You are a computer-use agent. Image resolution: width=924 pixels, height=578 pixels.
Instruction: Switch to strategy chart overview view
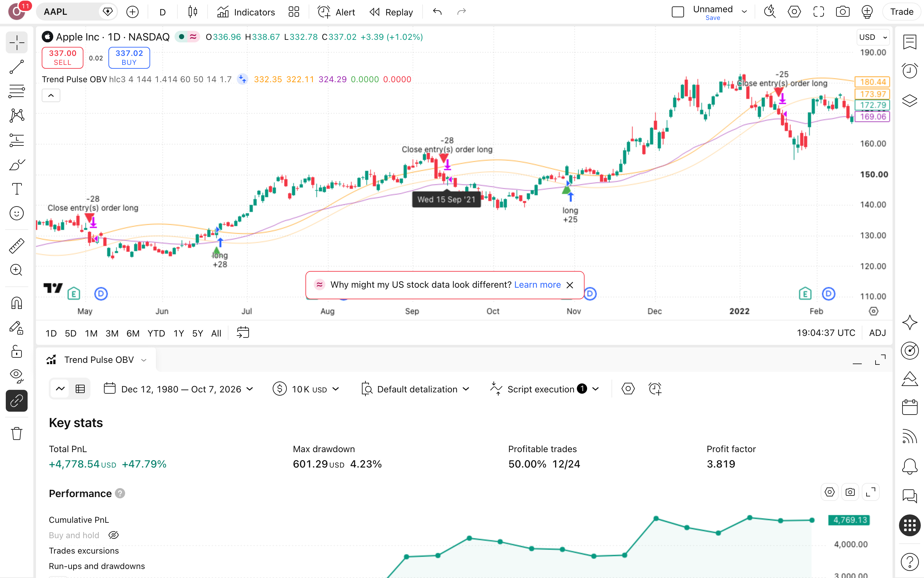[x=60, y=389]
